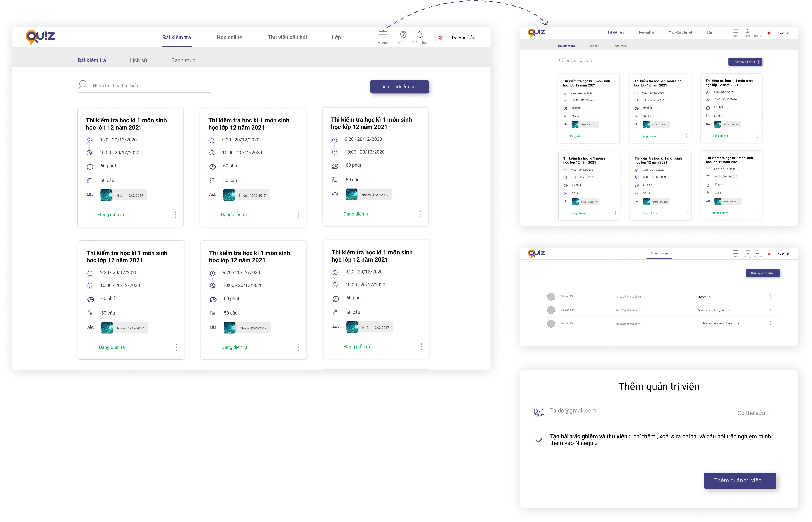812x522 pixels.
Task: Select the Quản trị viên tab
Action: (x=659, y=254)
